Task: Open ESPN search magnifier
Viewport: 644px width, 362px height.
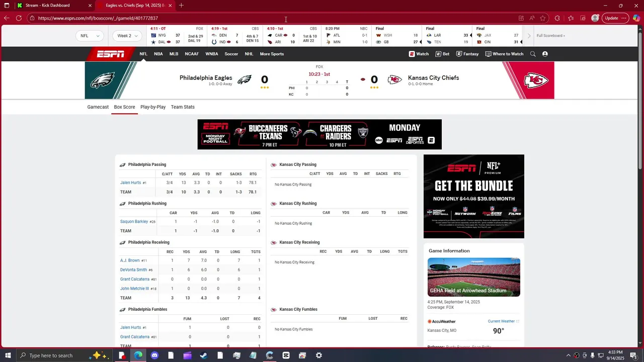Action: 533,54
